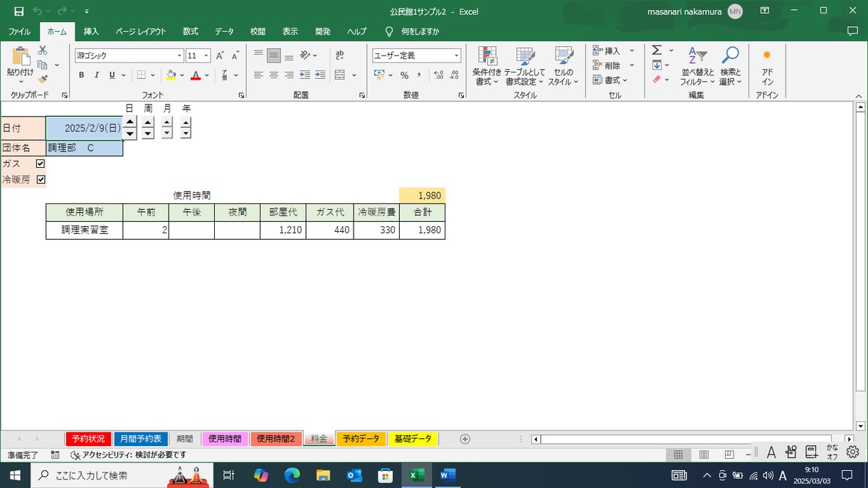
Task: Toggle the 冷暖房 checkbox
Action: [x=41, y=179]
